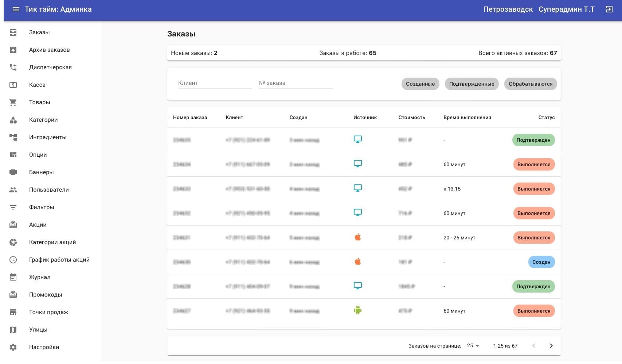Click the Товары shopping cart icon
Image resolution: width=622 pixels, height=364 pixels.
(x=13, y=102)
